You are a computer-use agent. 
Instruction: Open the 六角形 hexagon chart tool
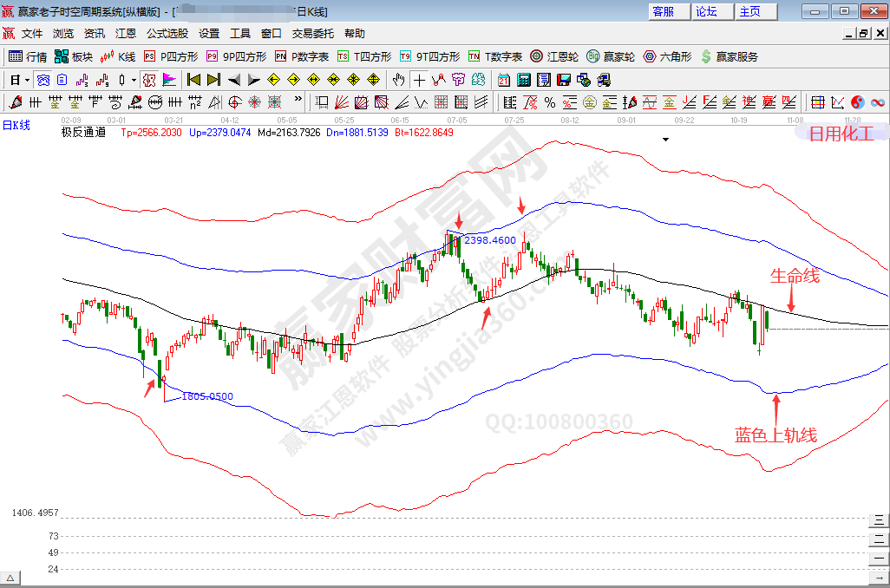pyautogui.click(x=667, y=56)
